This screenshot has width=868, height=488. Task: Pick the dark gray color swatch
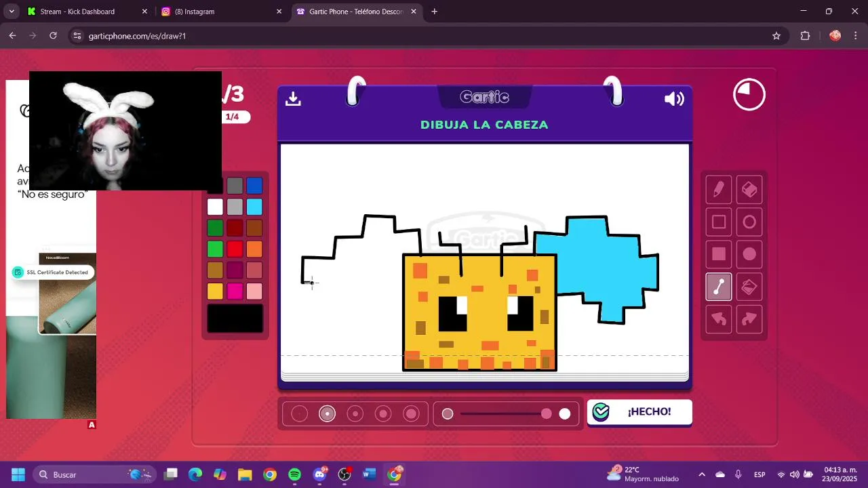(235, 186)
